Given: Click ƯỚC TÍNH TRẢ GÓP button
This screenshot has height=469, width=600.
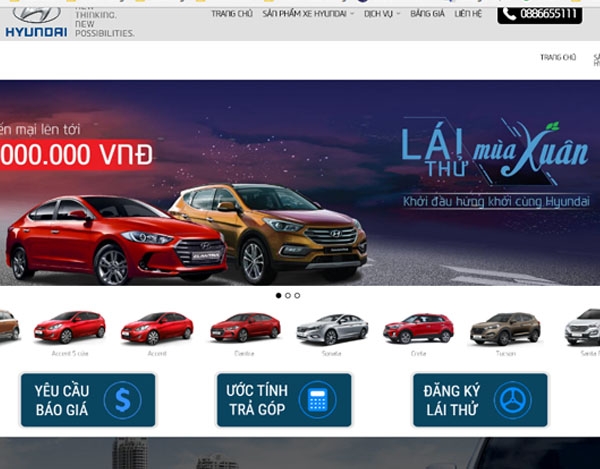Looking at the screenshot, I should coord(284,400).
